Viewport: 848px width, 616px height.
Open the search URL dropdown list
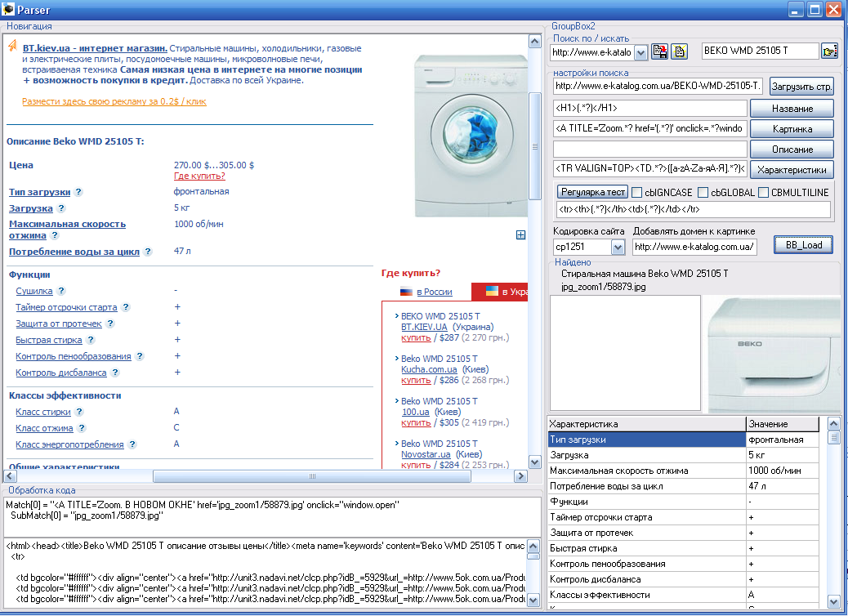coord(640,52)
